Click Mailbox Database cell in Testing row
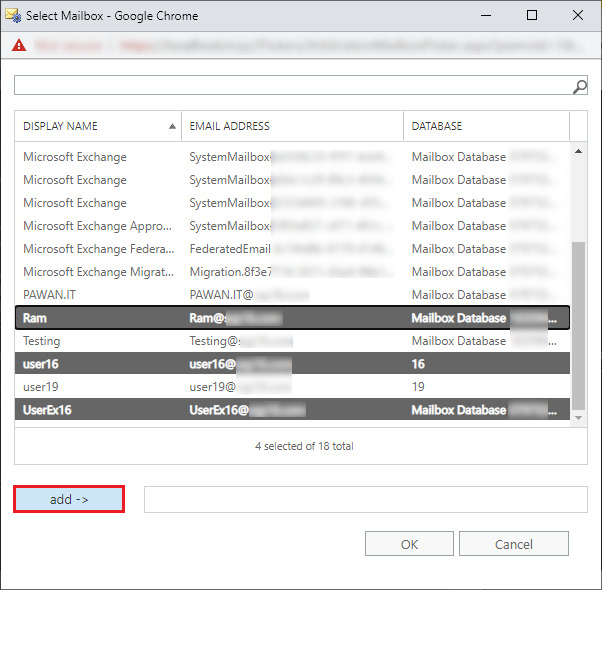The image size is (602, 661). 484,341
